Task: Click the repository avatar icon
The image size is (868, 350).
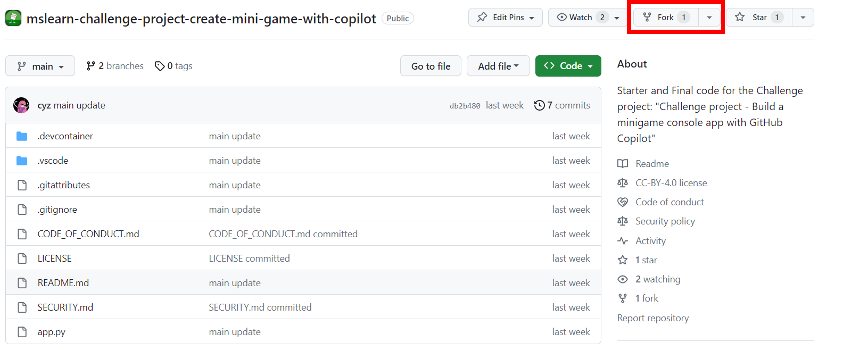Action: pyautogui.click(x=13, y=18)
